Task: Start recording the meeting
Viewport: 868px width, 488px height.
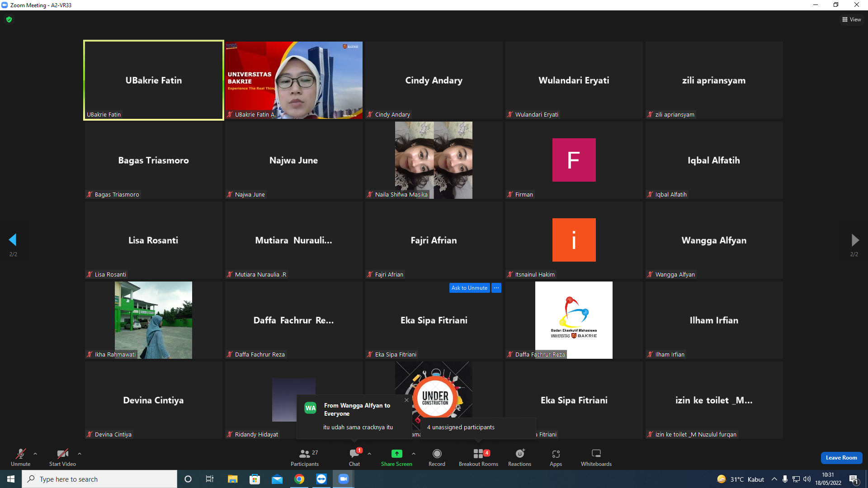Action: 437,457
